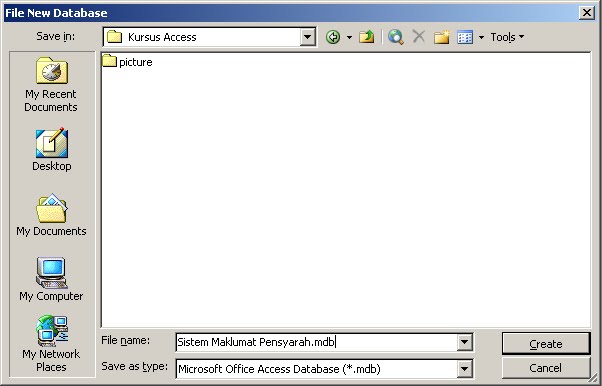The image size is (602, 386).
Task: Expand the Save in dropdown arrow
Action: pos(308,37)
